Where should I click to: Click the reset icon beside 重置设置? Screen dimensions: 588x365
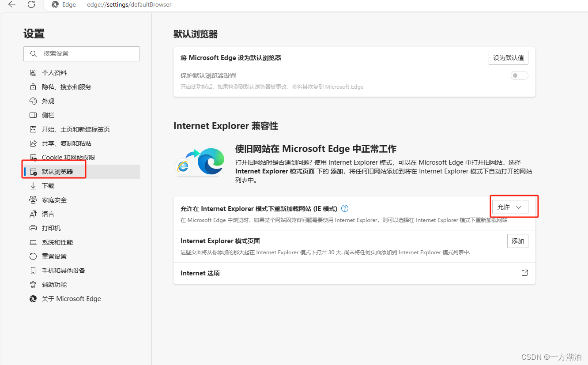pyautogui.click(x=33, y=256)
